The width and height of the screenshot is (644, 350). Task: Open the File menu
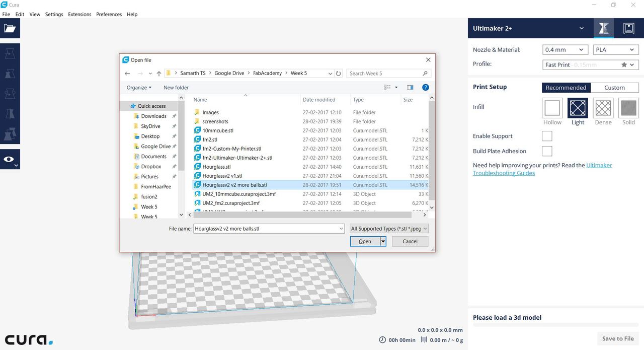(x=6, y=14)
